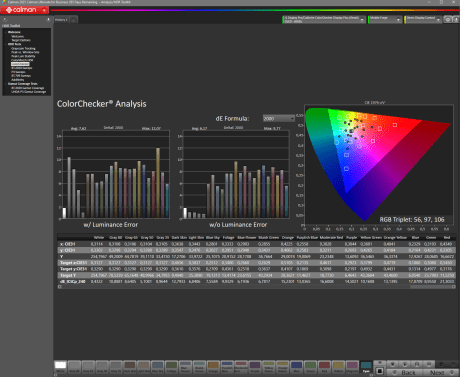The height and width of the screenshot is (377, 460).
Task: Expand the Mobile Forge source dropdown
Action: click(385, 20)
